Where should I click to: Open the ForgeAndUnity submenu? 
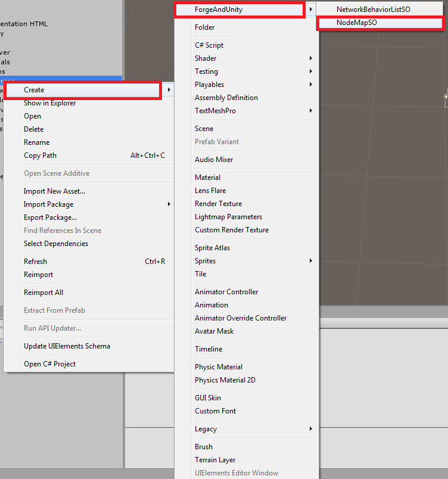click(x=247, y=10)
